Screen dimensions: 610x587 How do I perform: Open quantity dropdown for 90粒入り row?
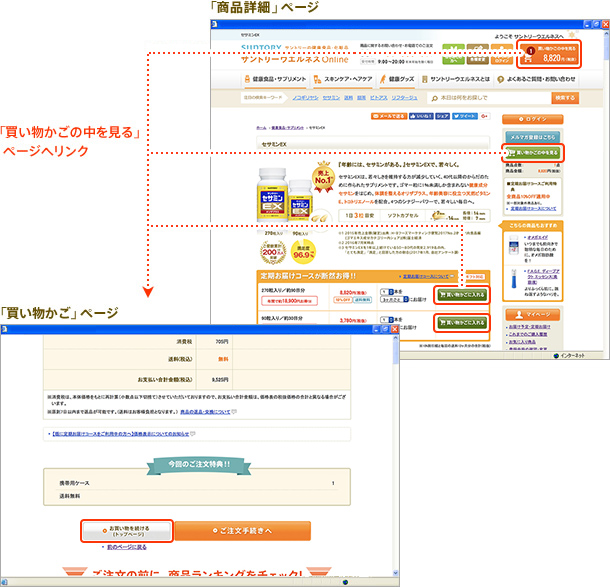(386, 320)
